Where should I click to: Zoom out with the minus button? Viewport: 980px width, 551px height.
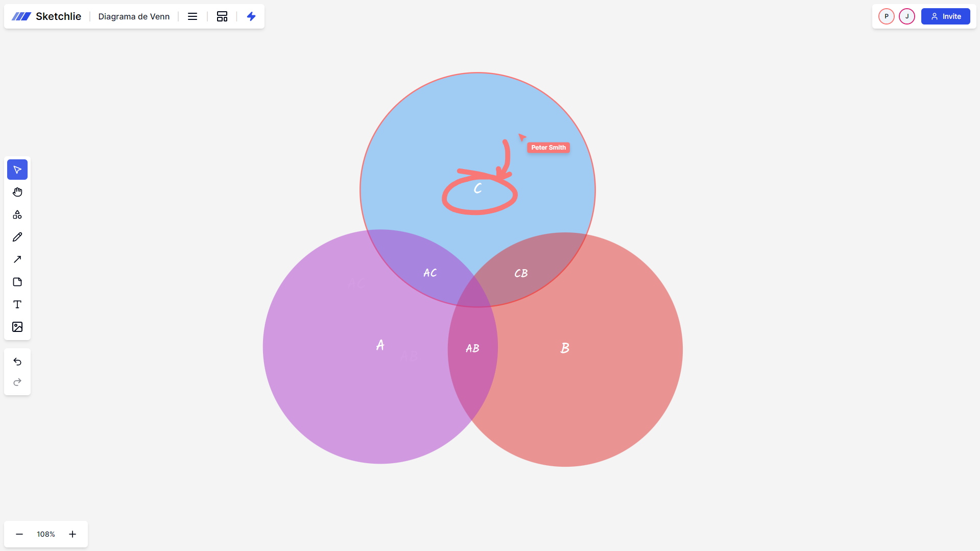pos(19,534)
